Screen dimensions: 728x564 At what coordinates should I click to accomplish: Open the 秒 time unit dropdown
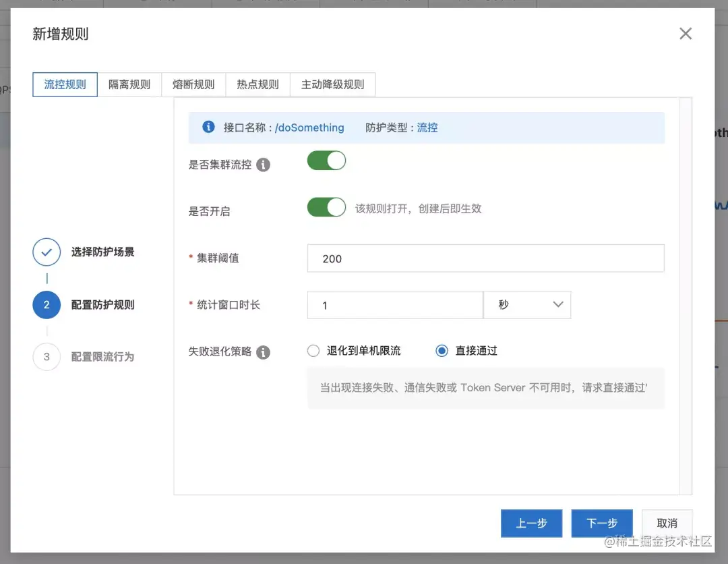coord(527,305)
